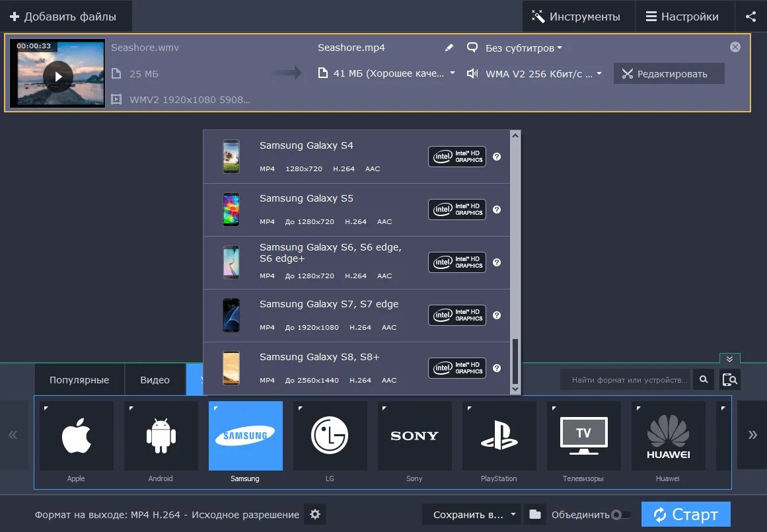This screenshot has width=767, height=532.
Task: Open the Инструменты tools menu
Action: pos(577,16)
